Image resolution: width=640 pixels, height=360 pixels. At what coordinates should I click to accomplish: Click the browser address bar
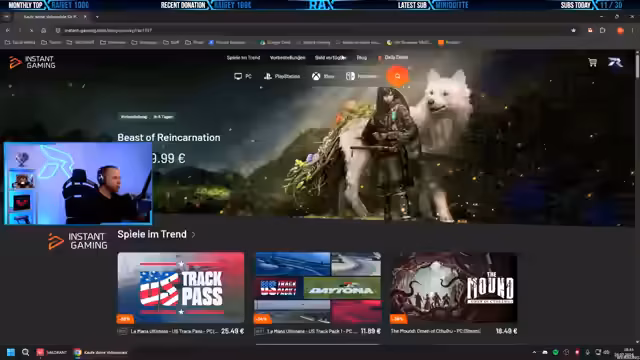tap(310, 30)
